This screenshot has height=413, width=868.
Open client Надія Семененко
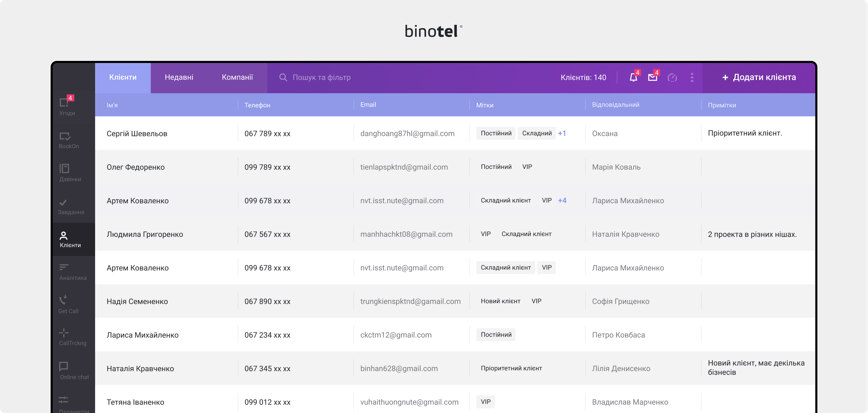pos(137,301)
